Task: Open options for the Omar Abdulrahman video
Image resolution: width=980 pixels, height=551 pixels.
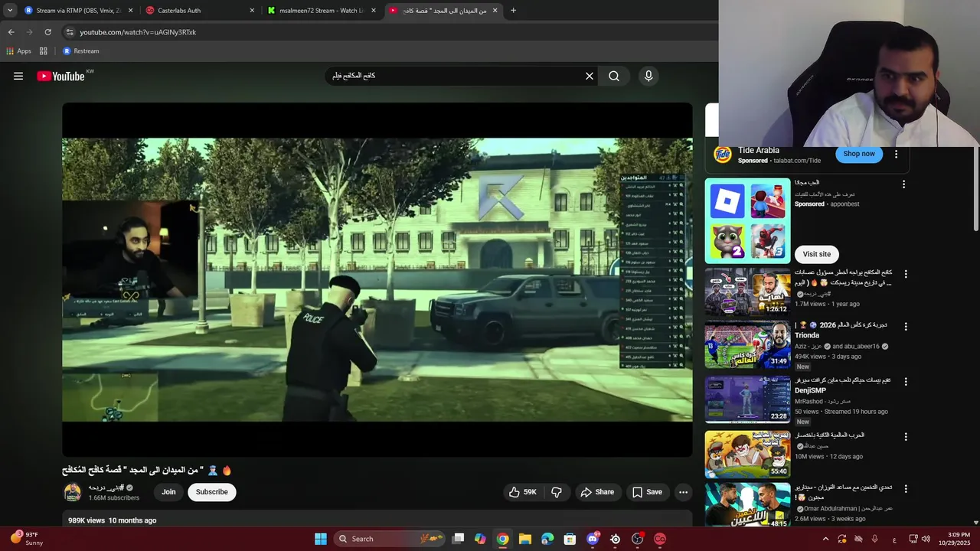Action: click(x=906, y=488)
